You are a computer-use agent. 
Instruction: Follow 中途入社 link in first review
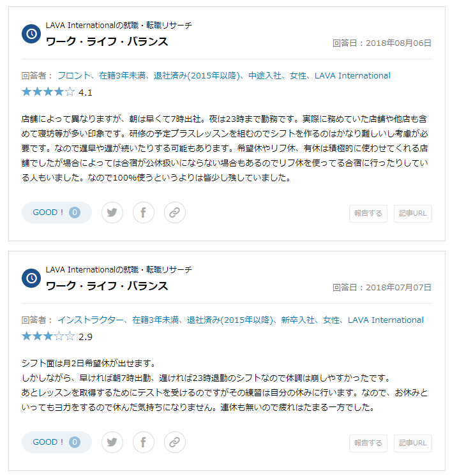pos(265,75)
